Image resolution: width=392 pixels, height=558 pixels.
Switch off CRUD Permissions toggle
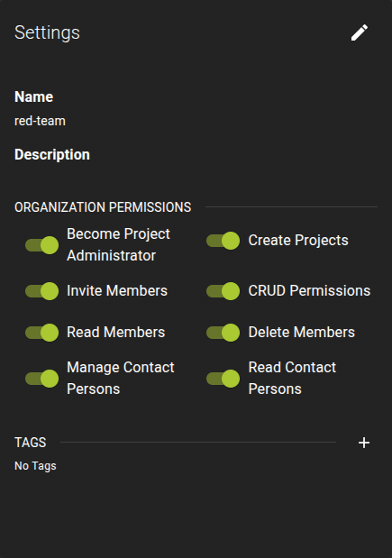pos(223,291)
